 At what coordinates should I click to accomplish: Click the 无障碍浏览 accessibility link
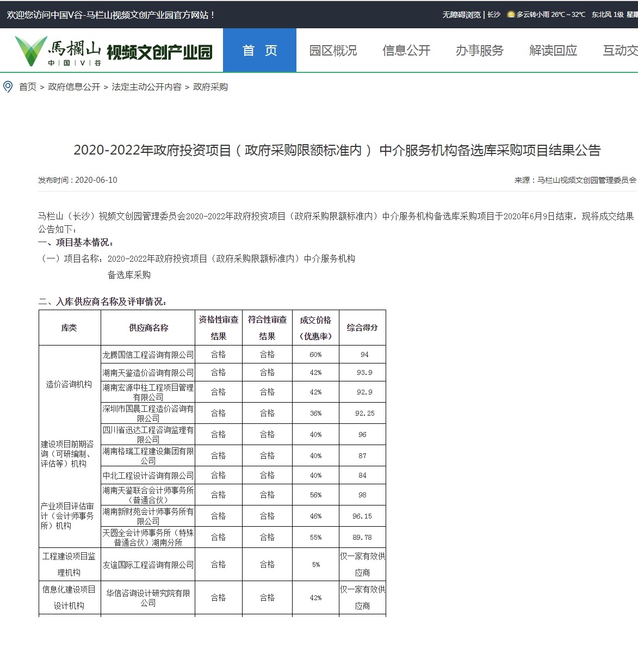pyautogui.click(x=461, y=15)
